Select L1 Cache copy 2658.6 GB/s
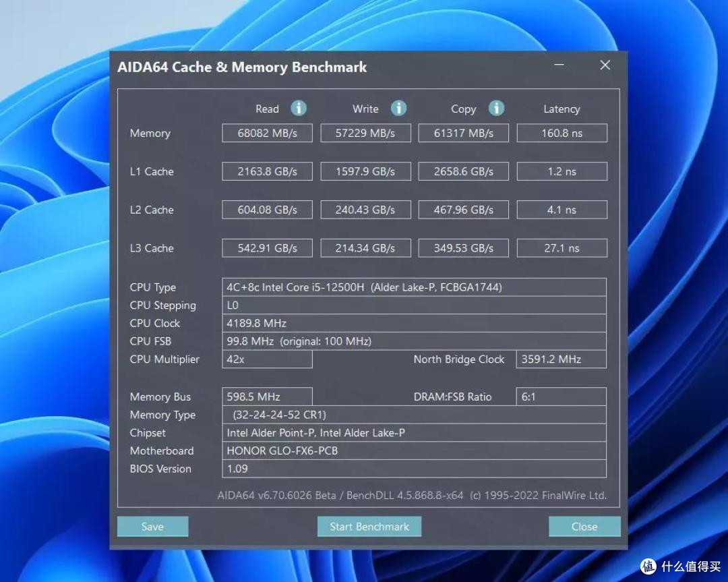728x582 pixels. click(x=463, y=171)
